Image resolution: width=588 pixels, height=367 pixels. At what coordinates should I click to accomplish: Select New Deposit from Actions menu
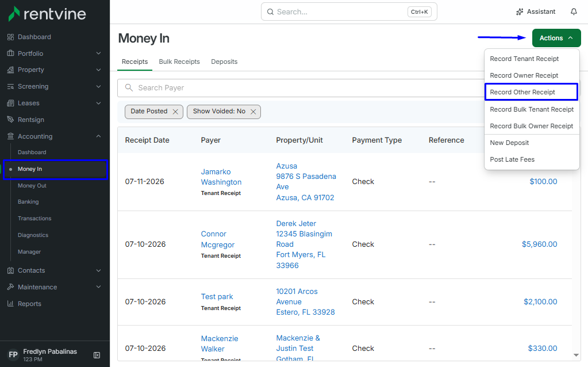(509, 143)
